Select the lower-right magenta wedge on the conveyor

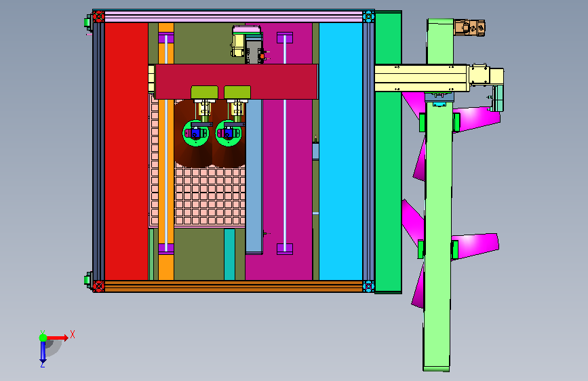point(475,245)
